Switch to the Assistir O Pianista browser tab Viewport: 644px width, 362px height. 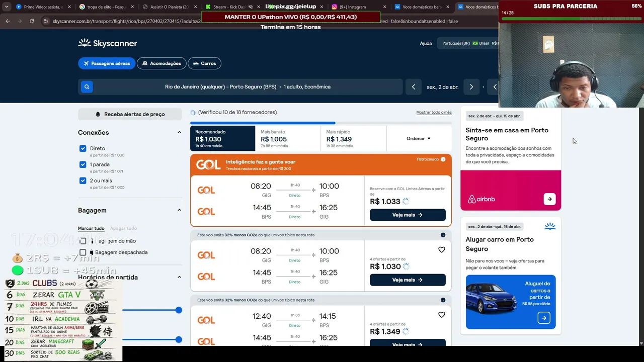point(169,7)
